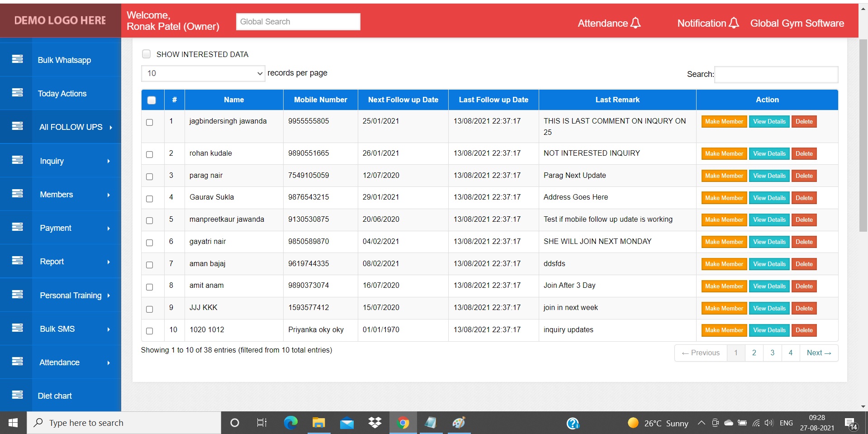Image resolution: width=868 pixels, height=434 pixels.
Task: Click the Today Actions sidebar icon
Action: (17, 93)
